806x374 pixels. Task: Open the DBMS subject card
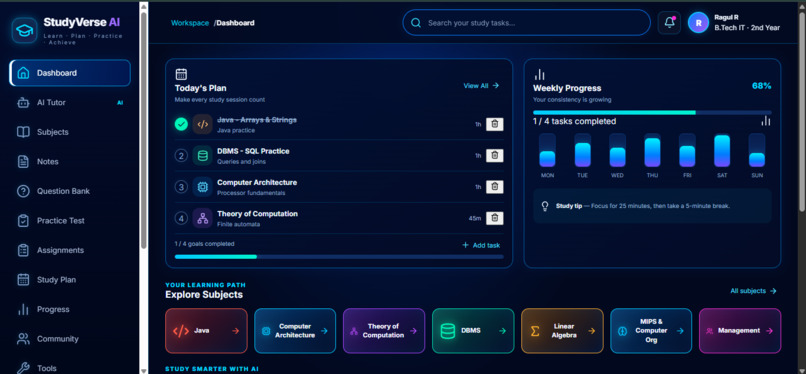tap(473, 331)
